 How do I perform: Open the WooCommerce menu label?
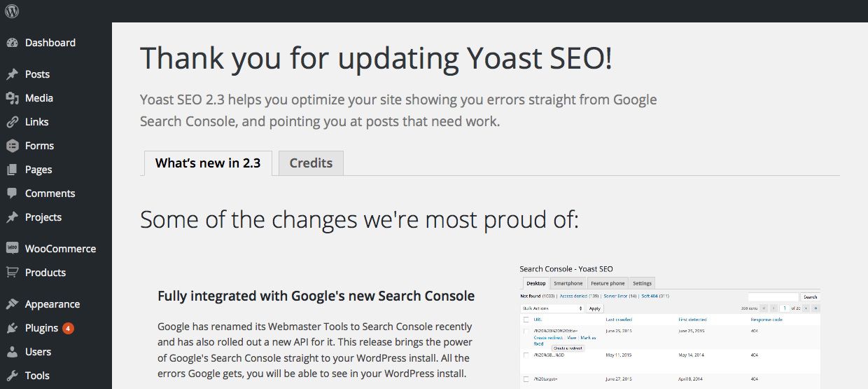pyautogui.click(x=60, y=249)
